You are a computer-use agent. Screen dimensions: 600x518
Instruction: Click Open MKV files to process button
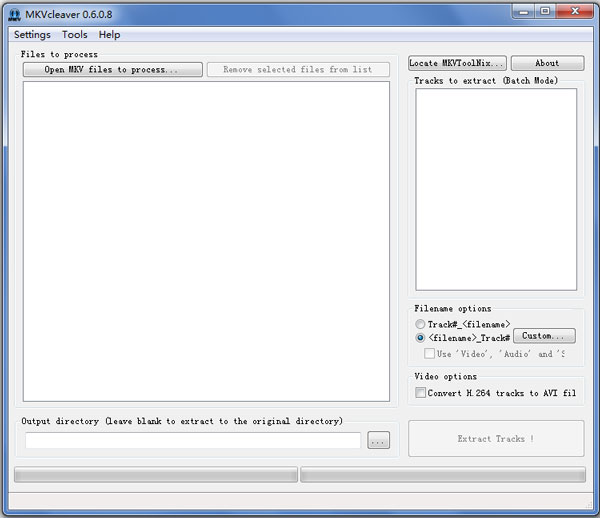tap(112, 70)
